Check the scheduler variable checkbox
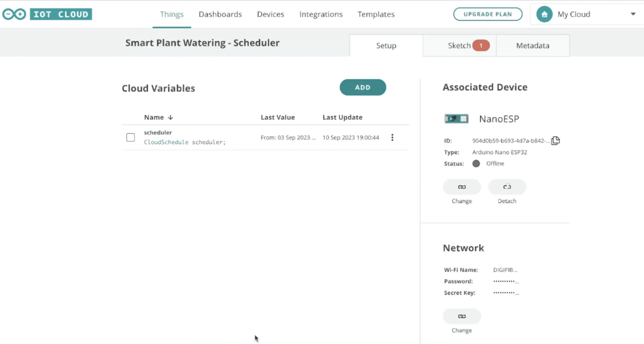 click(130, 137)
